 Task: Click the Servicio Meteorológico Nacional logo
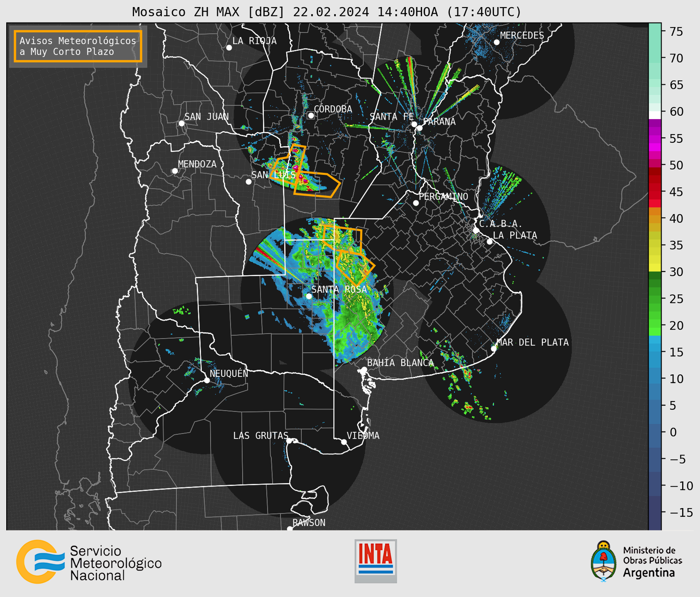tap(89, 562)
